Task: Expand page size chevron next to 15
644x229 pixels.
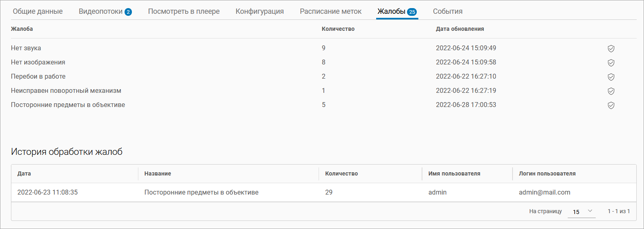Action: (590, 211)
